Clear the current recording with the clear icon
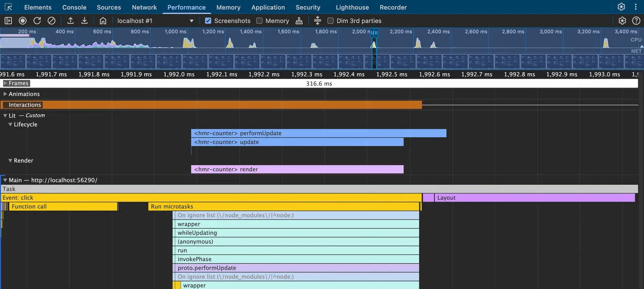This screenshot has height=289, width=644. click(x=52, y=21)
